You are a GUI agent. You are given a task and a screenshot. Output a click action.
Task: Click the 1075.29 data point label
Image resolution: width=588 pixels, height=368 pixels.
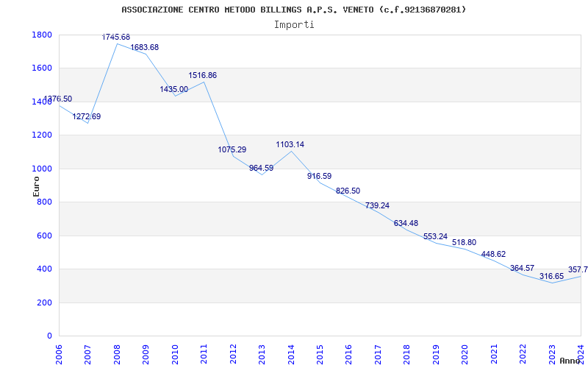tap(232, 150)
